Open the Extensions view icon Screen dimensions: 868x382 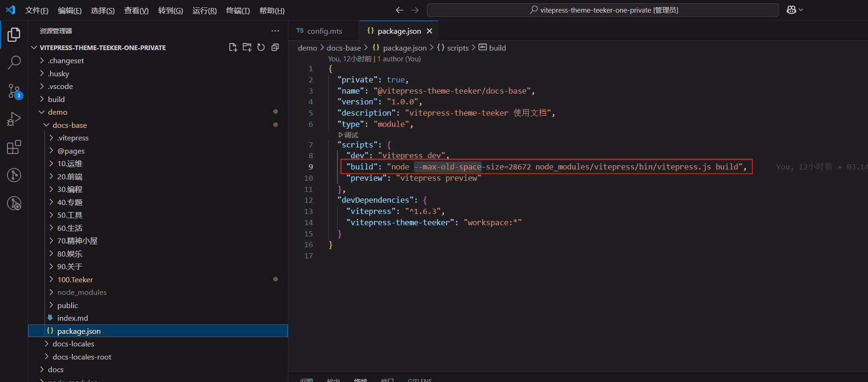(x=14, y=147)
